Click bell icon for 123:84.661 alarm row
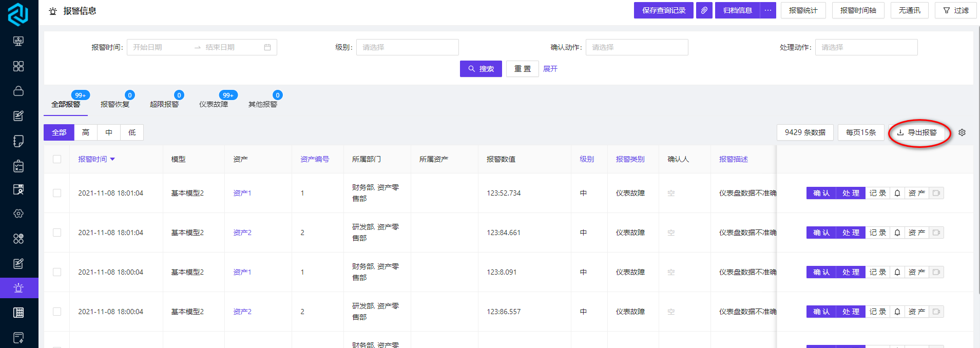The image size is (980, 348). coord(897,233)
